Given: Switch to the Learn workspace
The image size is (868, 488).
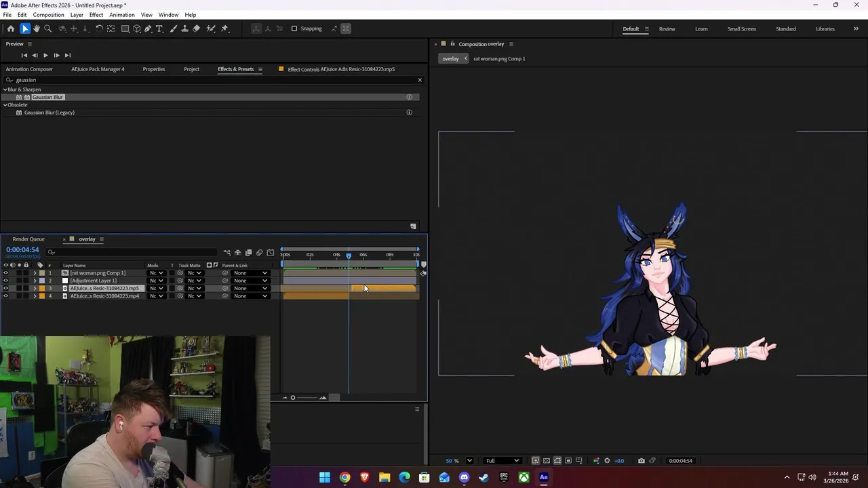Looking at the screenshot, I should click(701, 28).
